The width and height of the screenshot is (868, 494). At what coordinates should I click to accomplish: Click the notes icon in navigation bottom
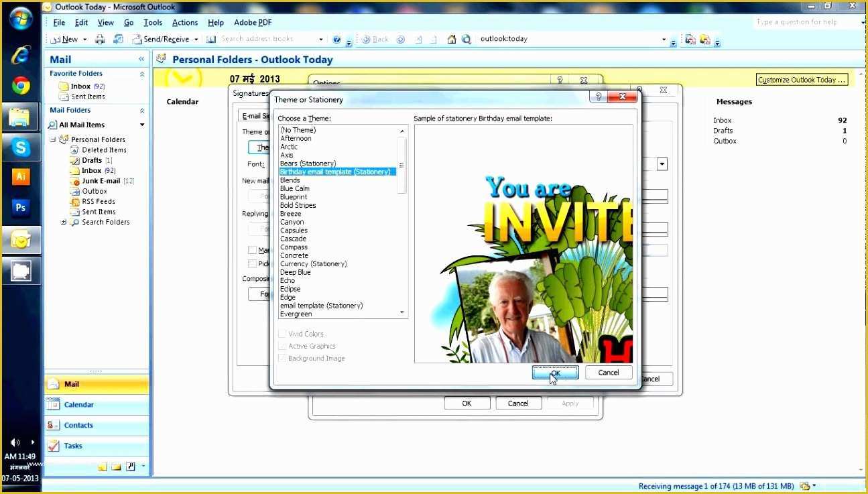(102, 467)
